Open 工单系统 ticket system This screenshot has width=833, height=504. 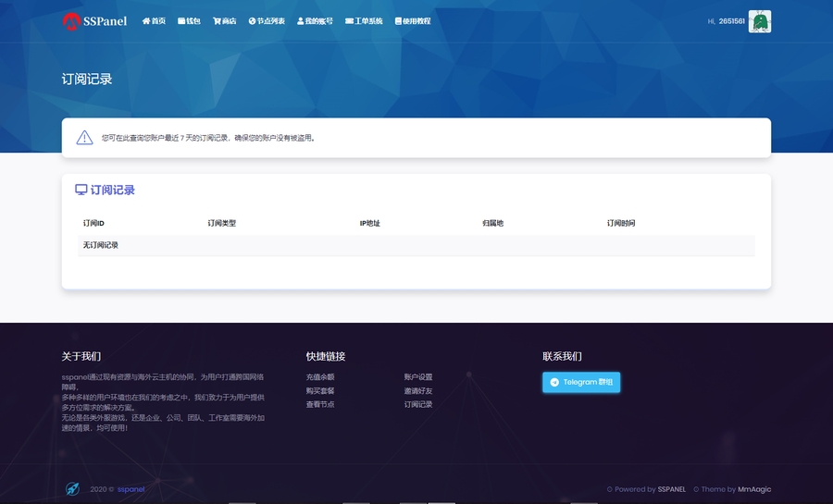(364, 21)
